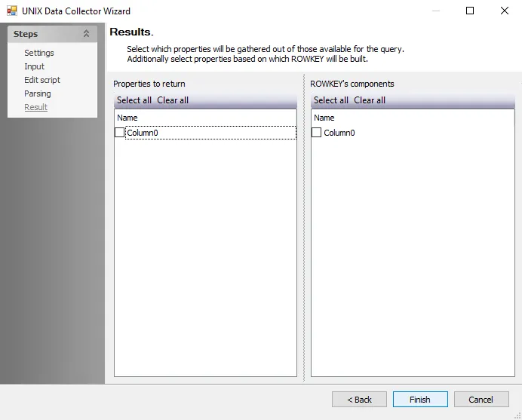Click Column0 label in ROWKEY's list
Image resolution: width=522 pixels, height=420 pixels.
tap(339, 133)
